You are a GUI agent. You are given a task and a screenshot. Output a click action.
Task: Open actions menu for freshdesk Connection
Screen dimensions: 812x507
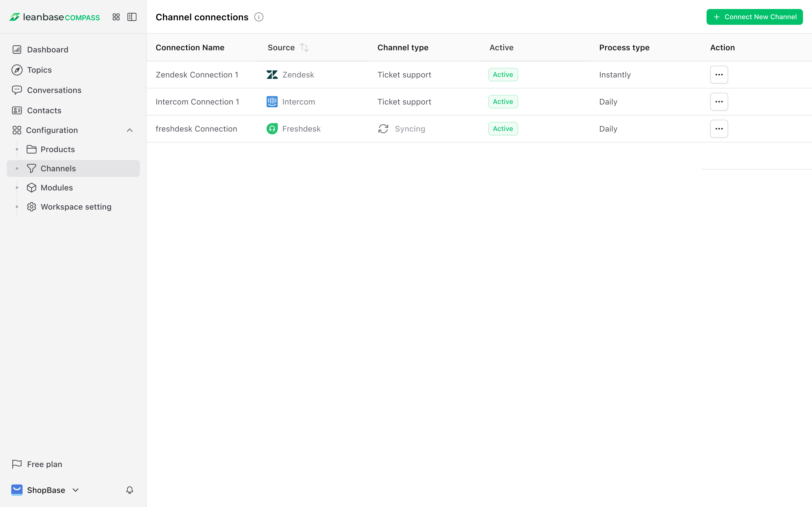pos(719,129)
